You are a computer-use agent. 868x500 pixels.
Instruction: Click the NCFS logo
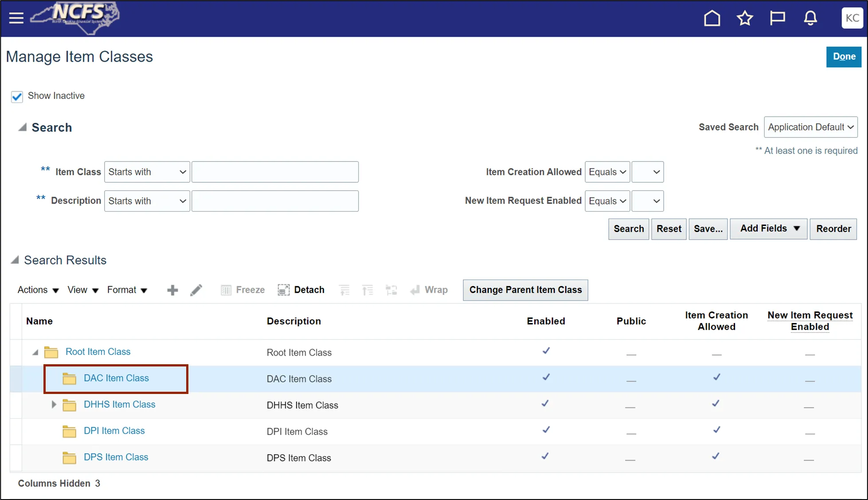[x=75, y=18]
